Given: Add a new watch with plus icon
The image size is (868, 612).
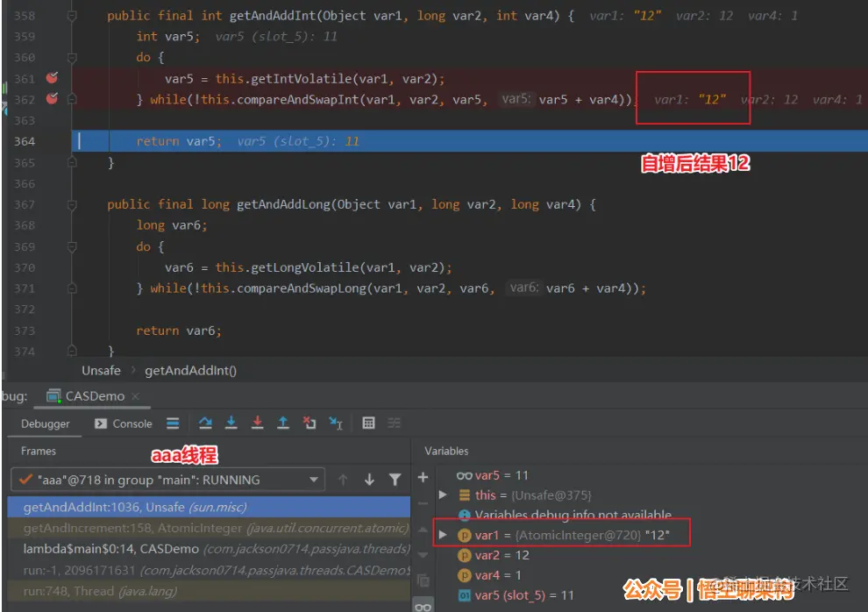Looking at the screenshot, I should pos(423,477).
